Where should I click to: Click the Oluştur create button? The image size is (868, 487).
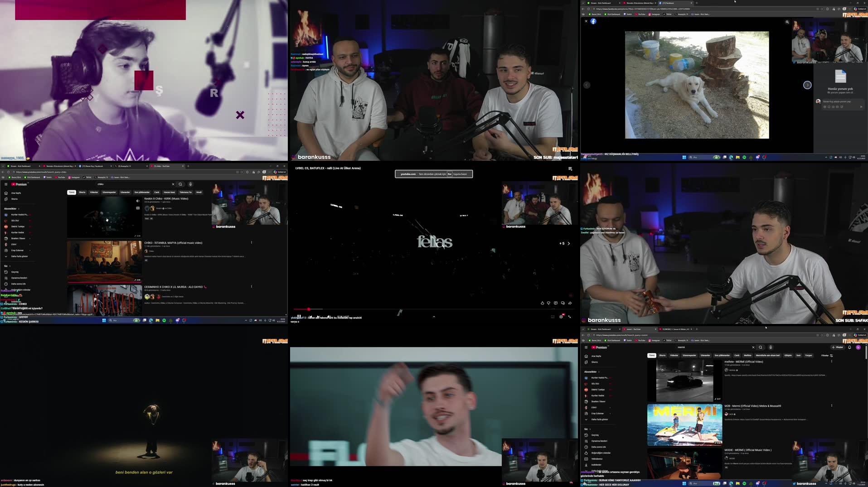pos(837,347)
